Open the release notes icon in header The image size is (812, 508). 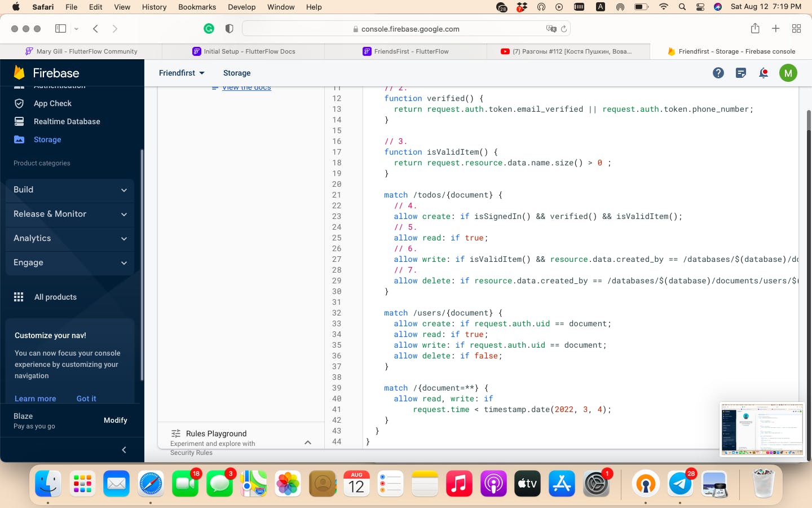[x=741, y=73]
